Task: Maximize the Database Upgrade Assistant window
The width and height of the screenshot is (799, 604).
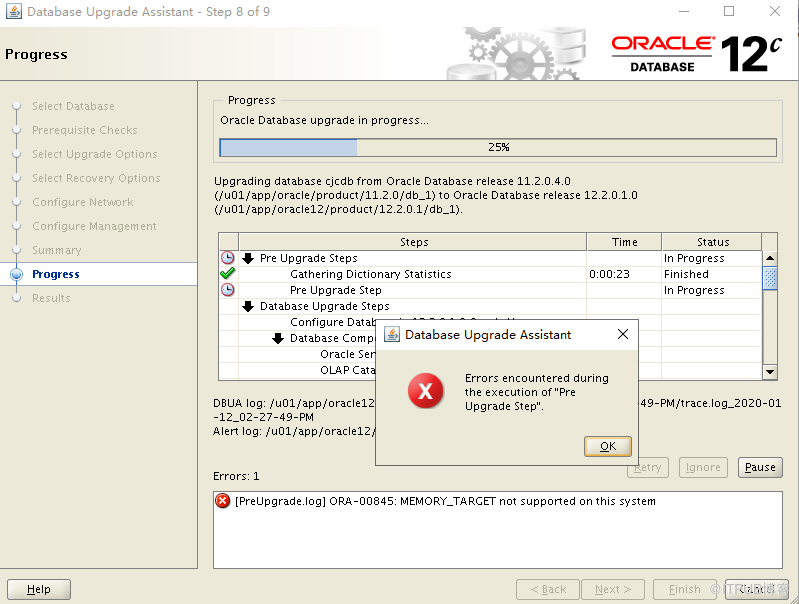Action: tap(729, 11)
